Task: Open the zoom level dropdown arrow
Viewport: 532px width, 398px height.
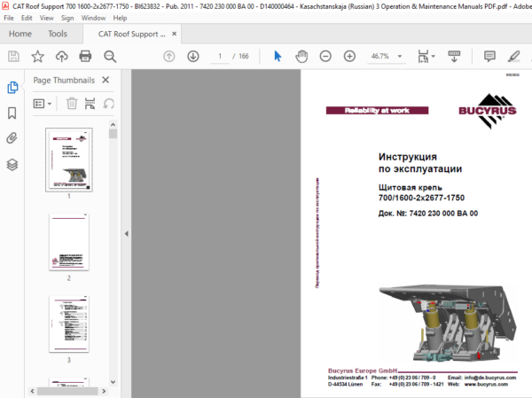Action: 400,57
